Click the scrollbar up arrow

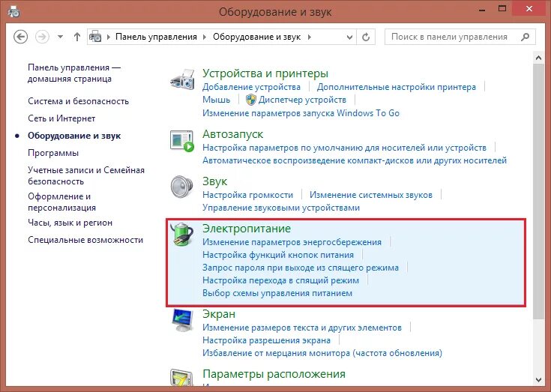click(539, 58)
